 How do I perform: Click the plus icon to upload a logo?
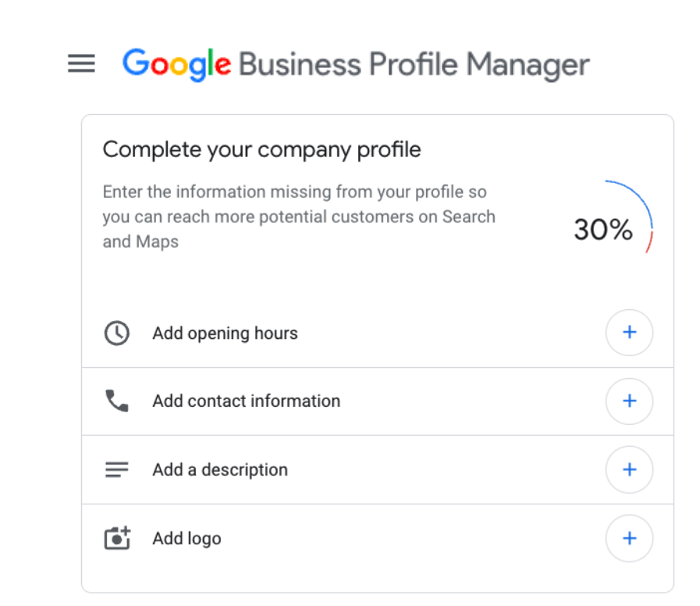tap(629, 538)
